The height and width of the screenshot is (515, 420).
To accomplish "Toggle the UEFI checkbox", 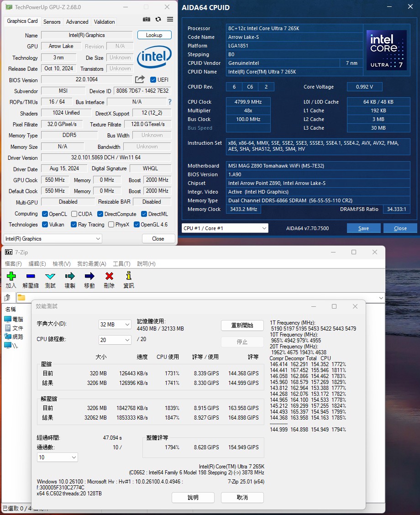I will [152, 79].
